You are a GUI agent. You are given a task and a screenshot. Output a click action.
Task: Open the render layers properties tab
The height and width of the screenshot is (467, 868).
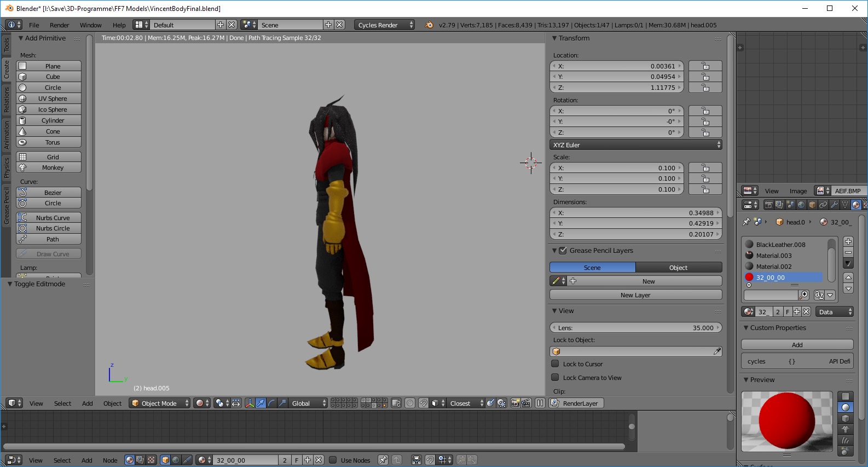(779, 205)
